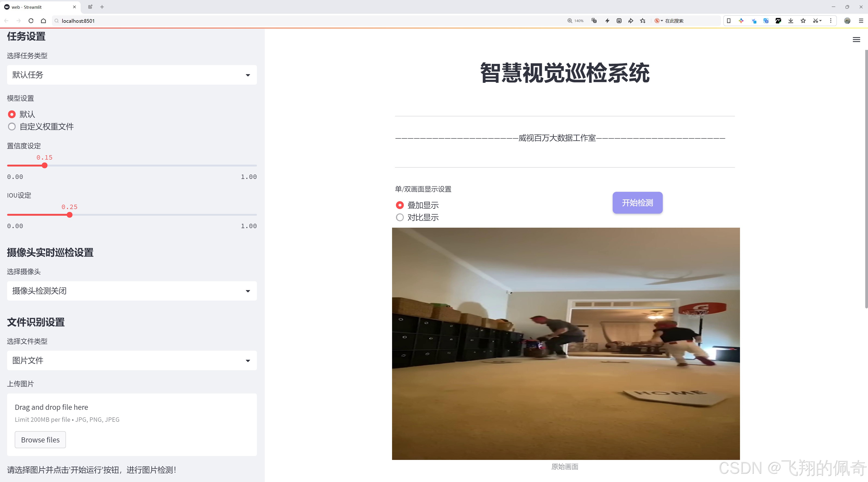Image resolution: width=868 pixels, height=482 pixels.
Task: Expand the 摄像头检测关闭 camera dropdown
Action: coord(131,290)
